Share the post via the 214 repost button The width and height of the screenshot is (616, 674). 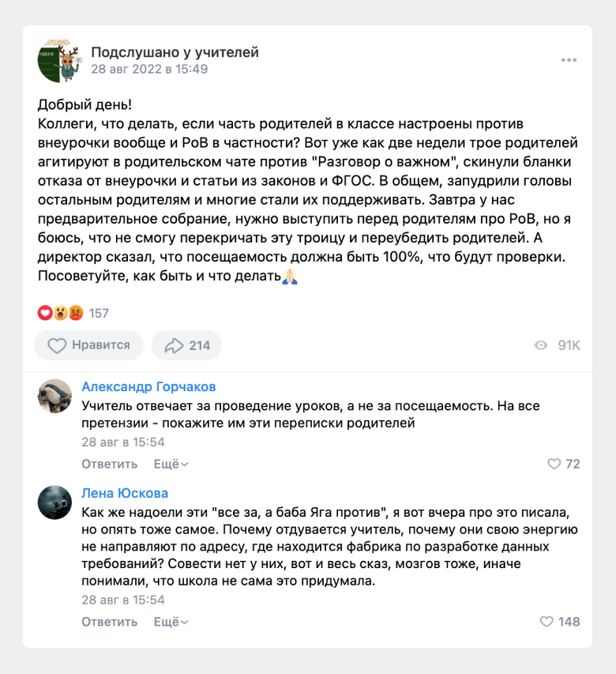pos(186,345)
